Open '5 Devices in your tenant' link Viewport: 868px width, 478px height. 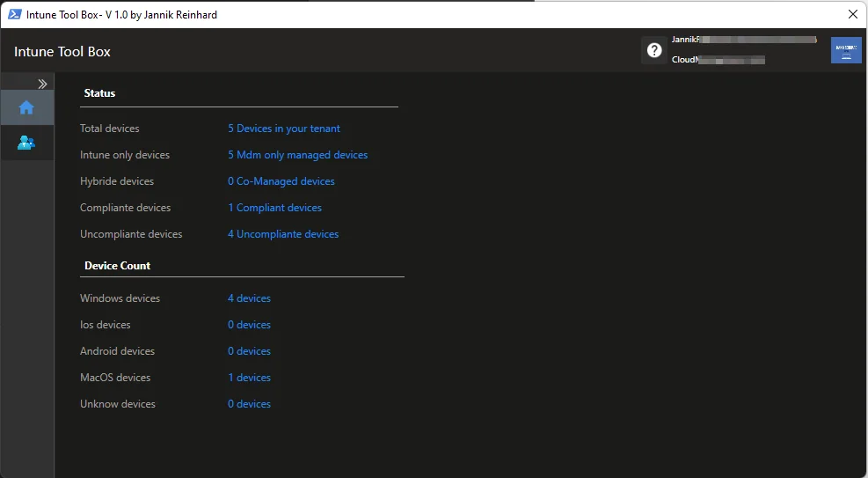tap(284, 129)
